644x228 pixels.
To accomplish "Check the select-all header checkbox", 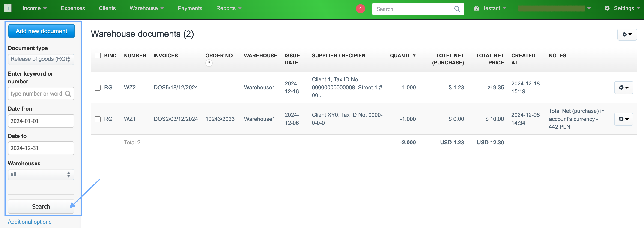I will 98,56.
